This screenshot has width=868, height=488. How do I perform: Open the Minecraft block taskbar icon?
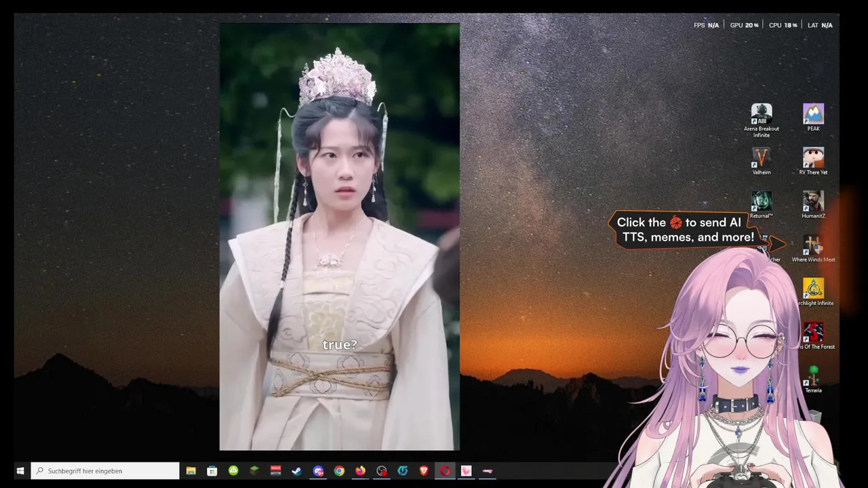point(254,470)
